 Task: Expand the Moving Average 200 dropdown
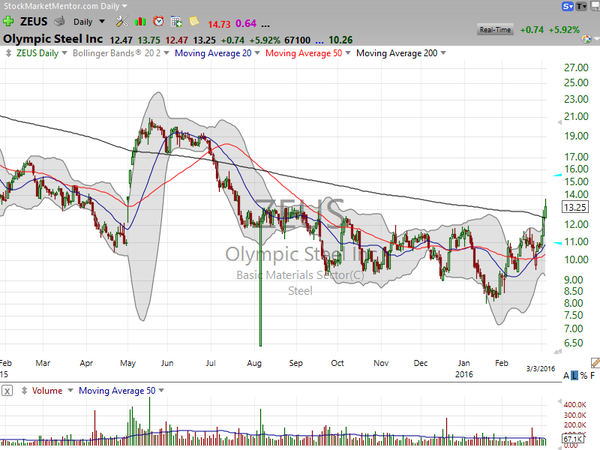click(443, 53)
